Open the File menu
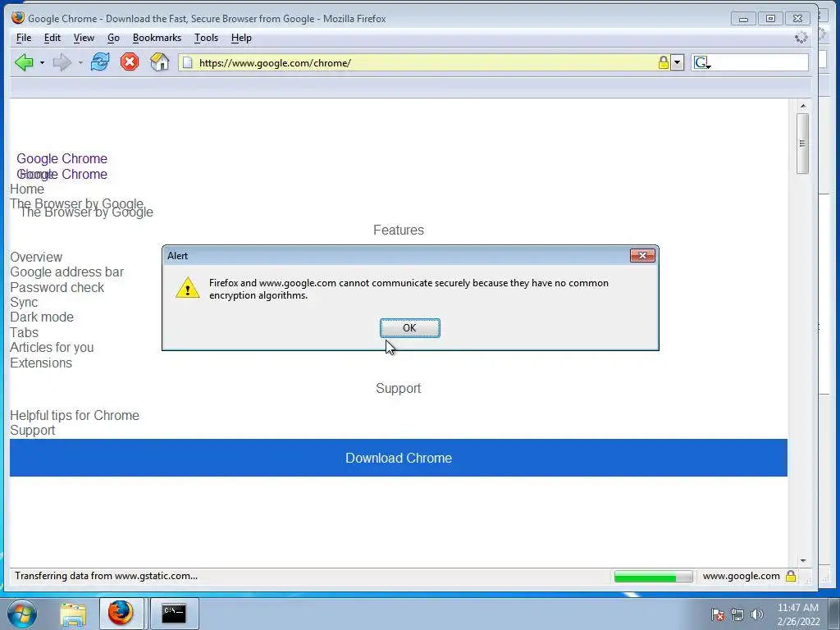840x630 pixels. pyautogui.click(x=24, y=38)
